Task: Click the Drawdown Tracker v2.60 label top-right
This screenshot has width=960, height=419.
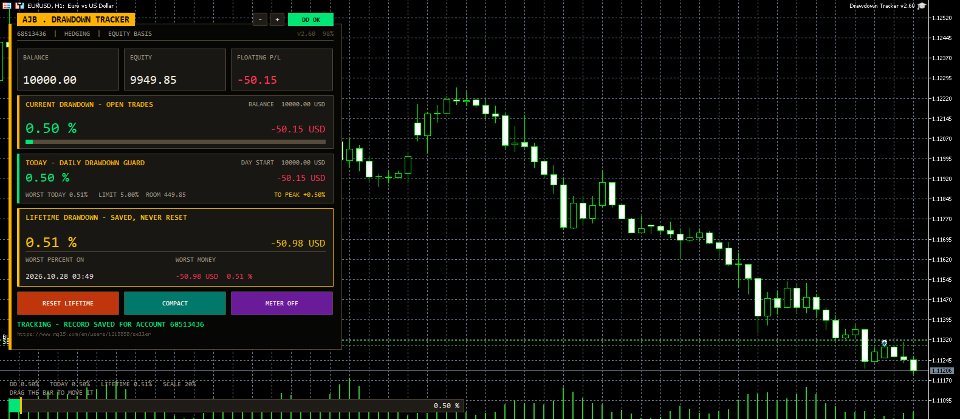Action: pos(882,6)
